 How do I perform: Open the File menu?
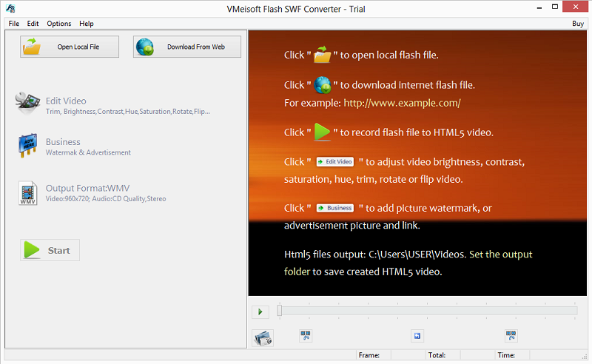tap(13, 24)
